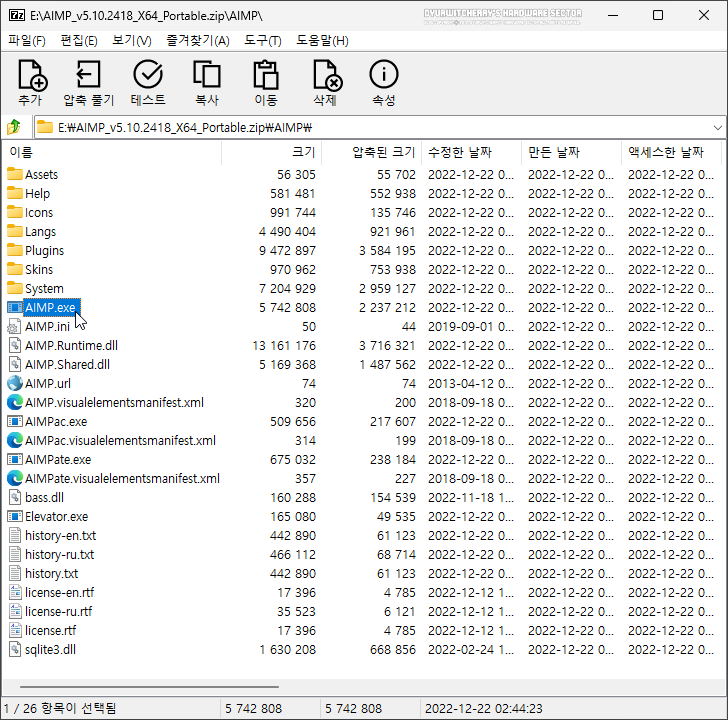Click the AIMP.ini settings file icon
This screenshot has height=720, width=728.
[x=15, y=326]
